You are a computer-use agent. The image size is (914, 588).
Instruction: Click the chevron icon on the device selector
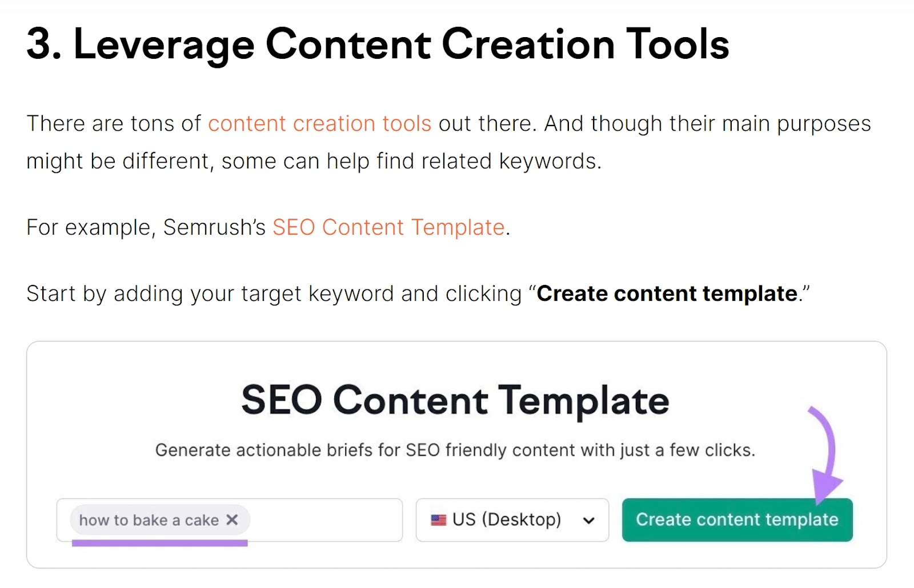(590, 520)
